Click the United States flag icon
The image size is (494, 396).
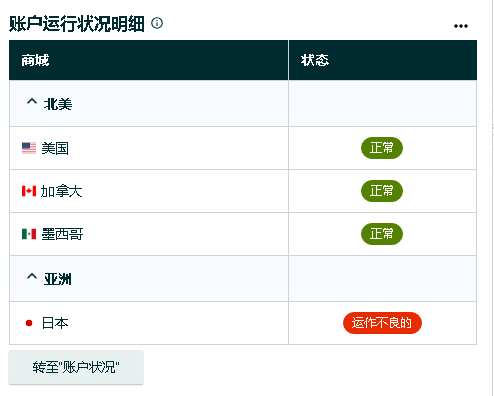(29, 148)
